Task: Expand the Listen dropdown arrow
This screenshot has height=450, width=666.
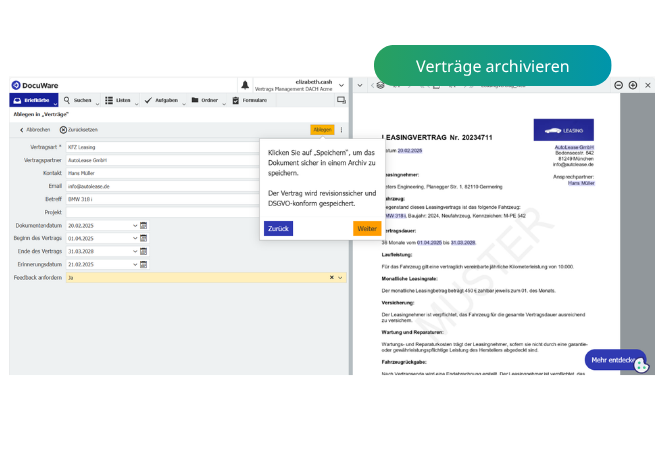Action: (136, 104)
